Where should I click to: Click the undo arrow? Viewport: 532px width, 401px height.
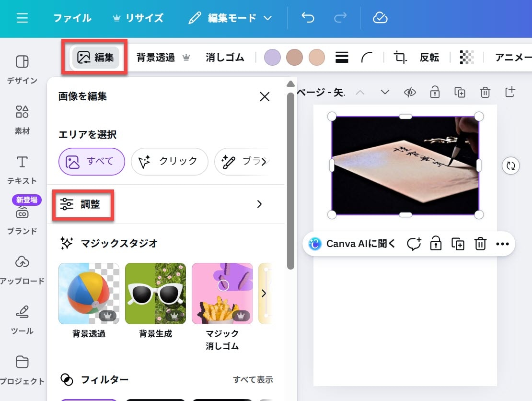coord(308,18)
